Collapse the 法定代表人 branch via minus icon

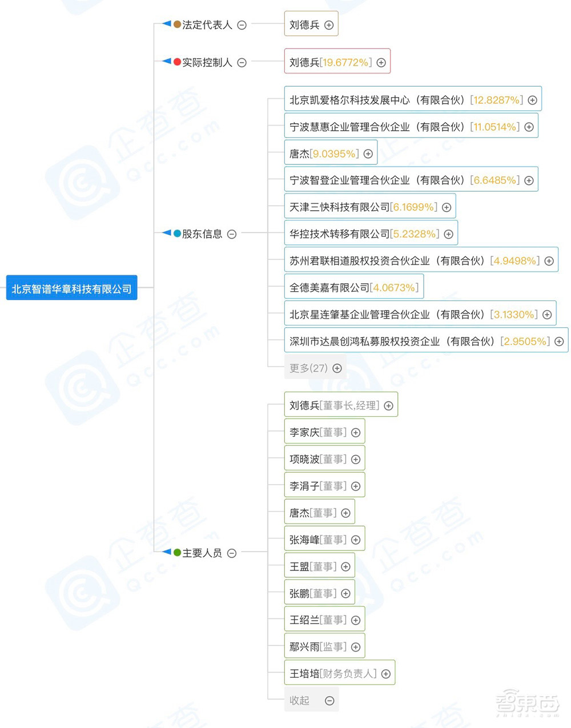click(242, 24)
